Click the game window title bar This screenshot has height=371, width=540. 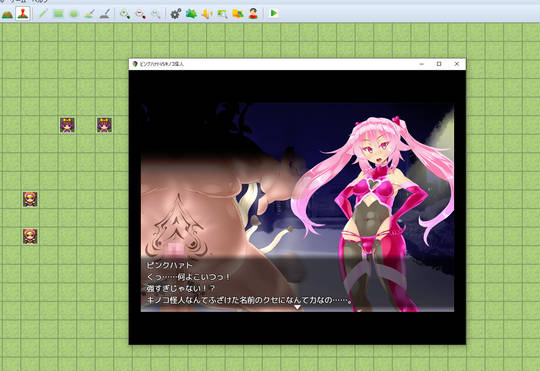tap(297, 64)
